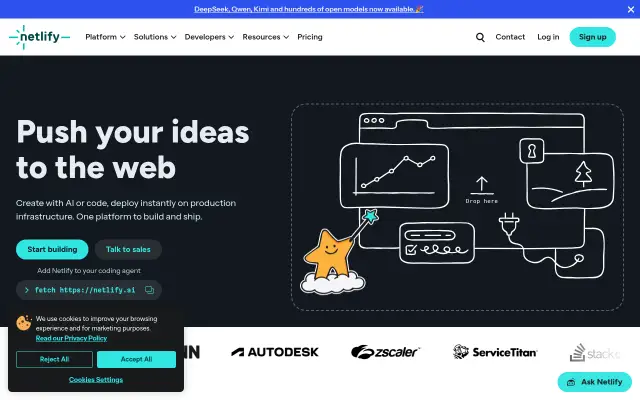Click the Sign up button
The height and width of the screenshot is (400, 640).
pyautogui.click(x=593, y=37)
